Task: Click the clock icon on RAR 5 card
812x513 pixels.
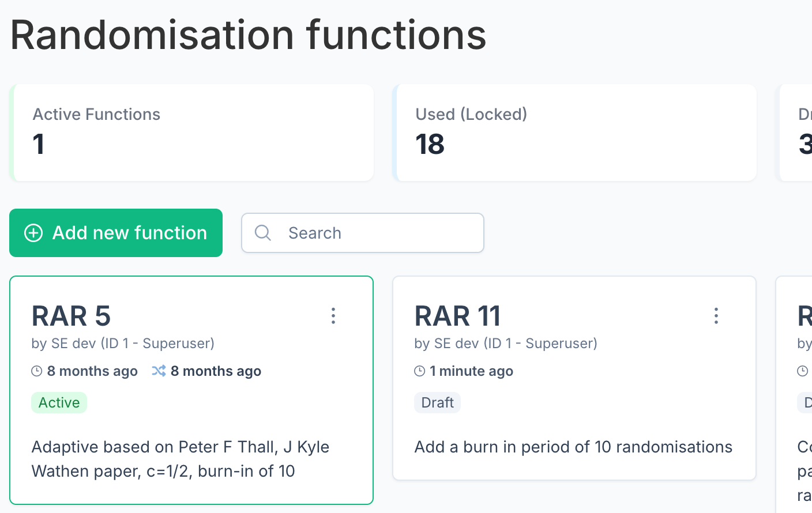Action: 37,371
